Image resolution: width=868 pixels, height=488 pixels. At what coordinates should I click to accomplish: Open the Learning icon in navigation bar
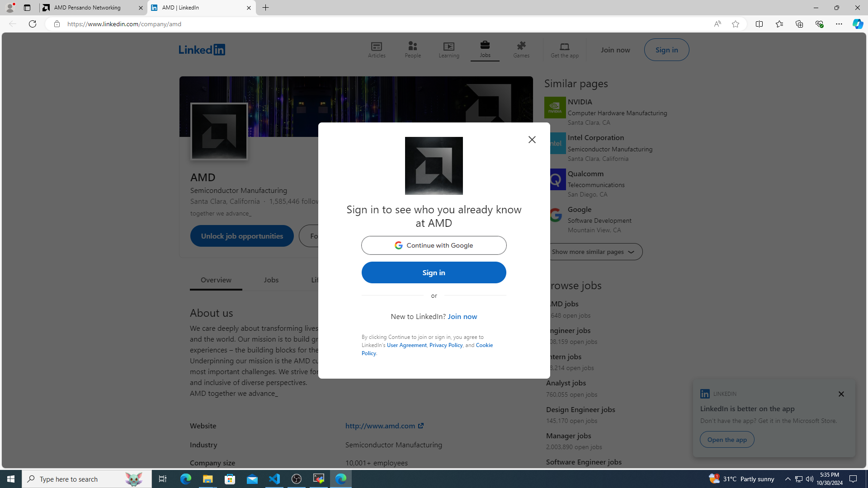pos(448,49)
